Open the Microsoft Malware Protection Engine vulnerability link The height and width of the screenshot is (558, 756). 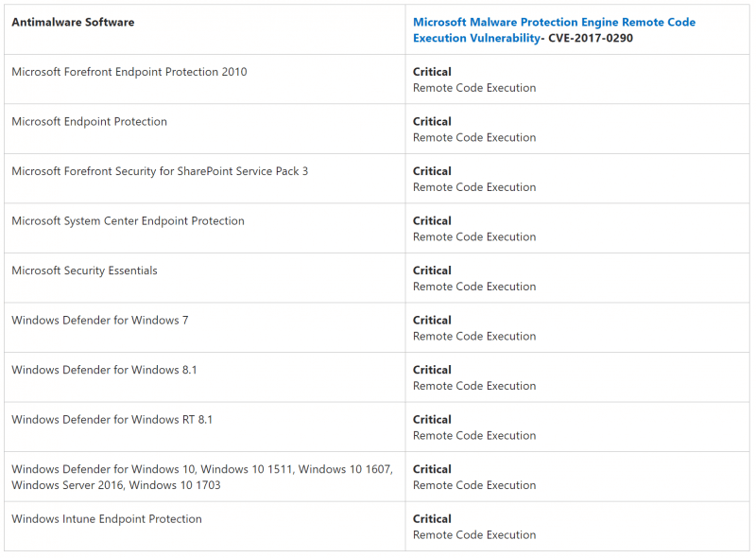(554, 30)
